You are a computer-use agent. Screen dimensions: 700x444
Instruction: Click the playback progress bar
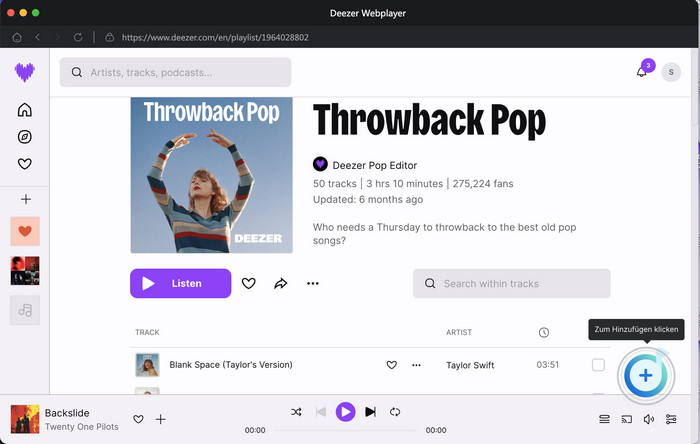coord(346,430)
